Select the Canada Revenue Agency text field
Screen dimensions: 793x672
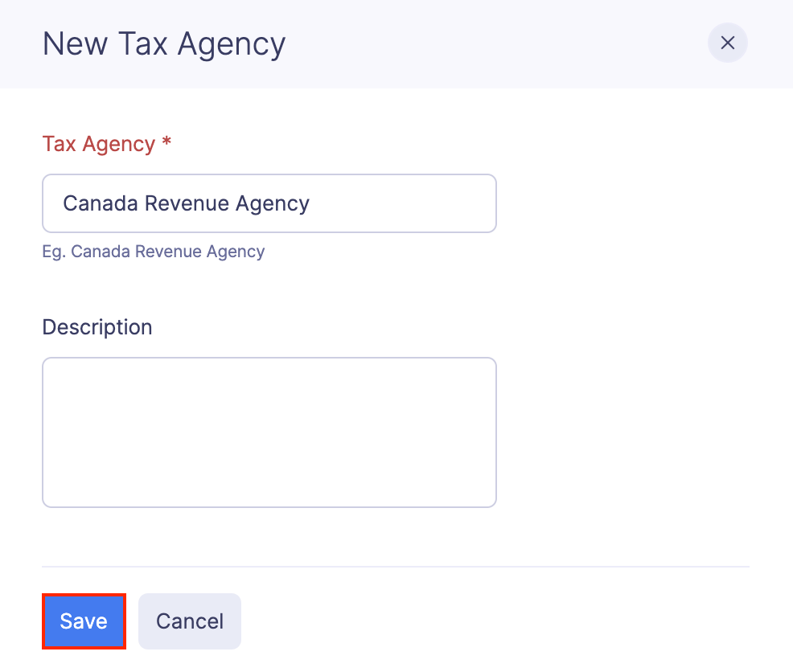pos(269,203)
